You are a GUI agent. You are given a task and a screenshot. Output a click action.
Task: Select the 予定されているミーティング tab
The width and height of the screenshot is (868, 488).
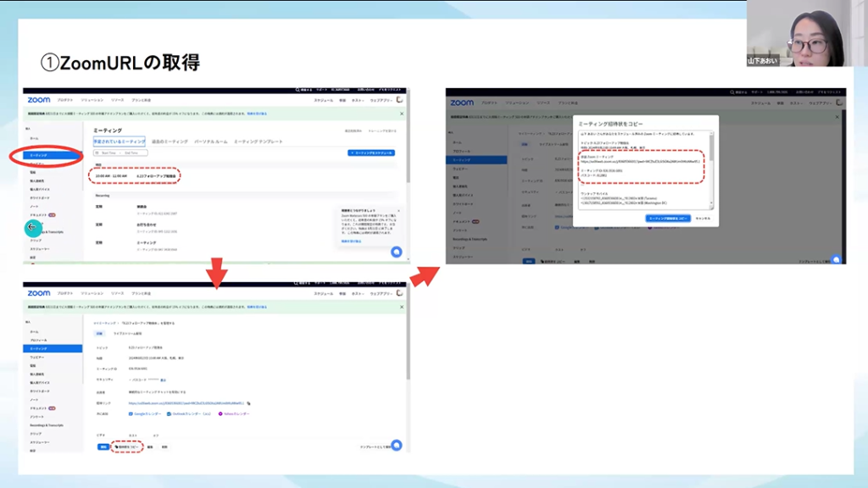tap(119, 141)
